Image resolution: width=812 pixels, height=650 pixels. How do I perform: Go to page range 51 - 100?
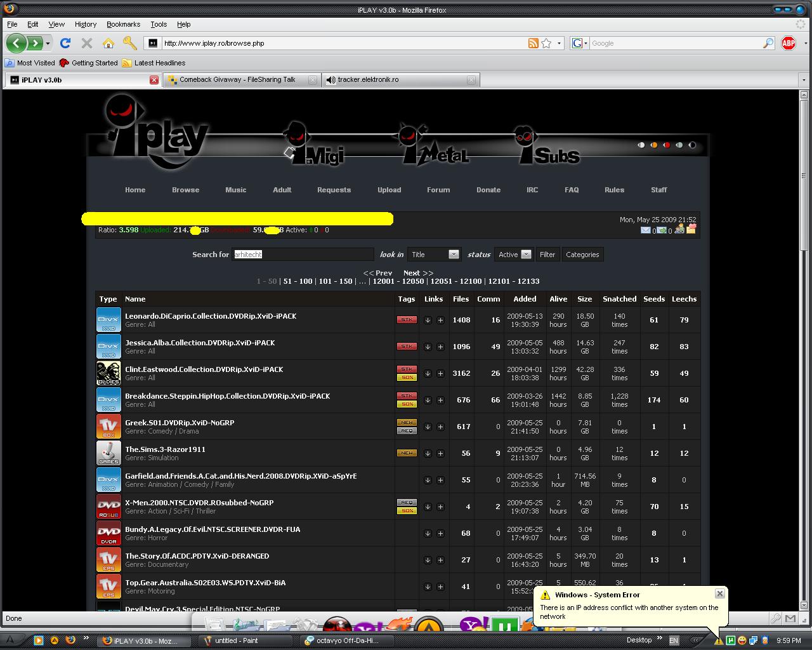(x=298, y=281)
